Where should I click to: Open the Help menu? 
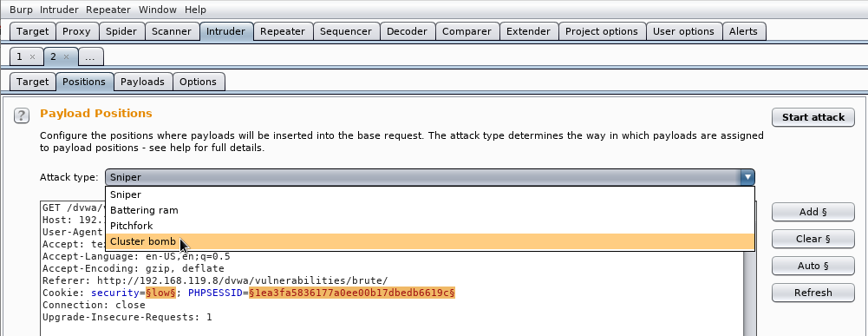(195, 10)
